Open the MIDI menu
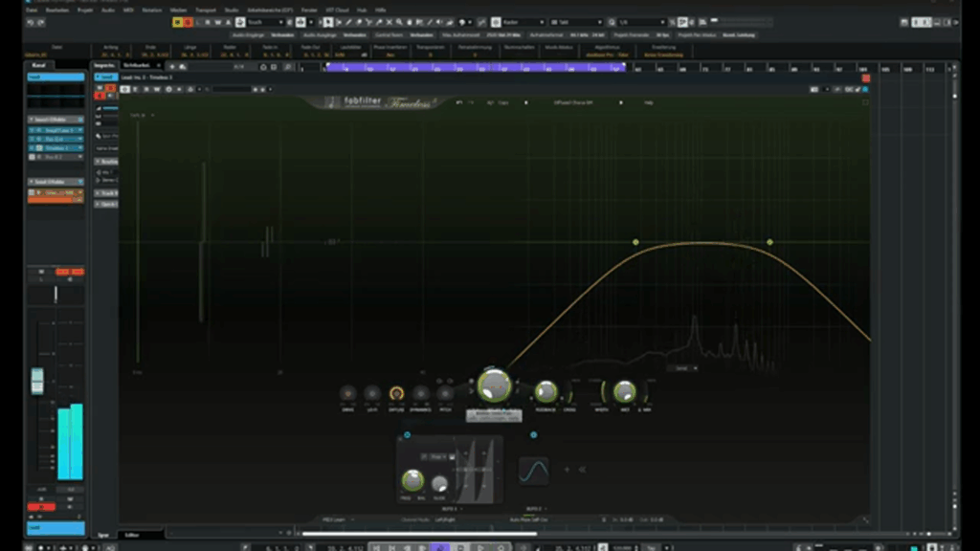This screenshot has height=551, width=980. coord(128,10)
